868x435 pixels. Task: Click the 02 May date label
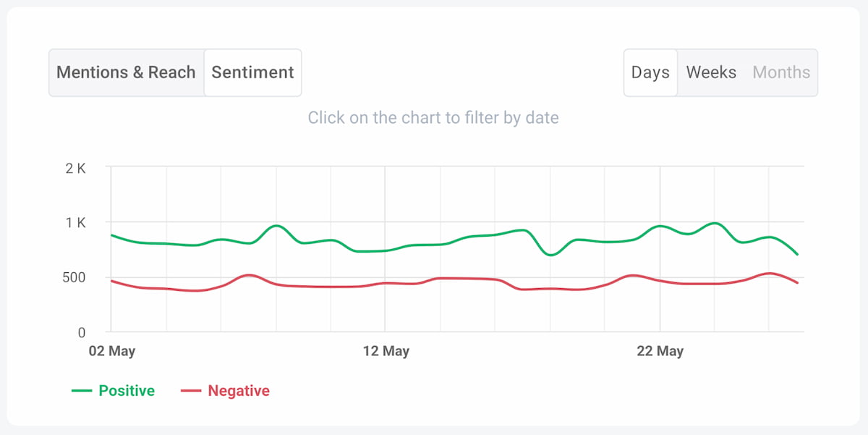click(112, 352)
